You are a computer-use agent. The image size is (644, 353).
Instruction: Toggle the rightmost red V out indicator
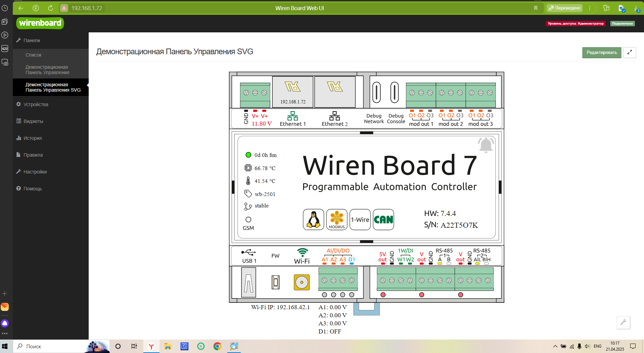pos(461,295)
